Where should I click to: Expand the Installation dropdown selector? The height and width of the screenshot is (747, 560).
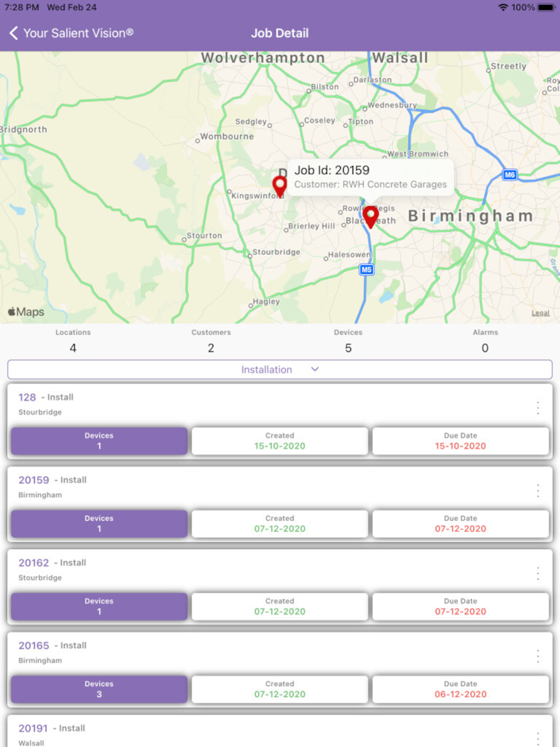280,370
